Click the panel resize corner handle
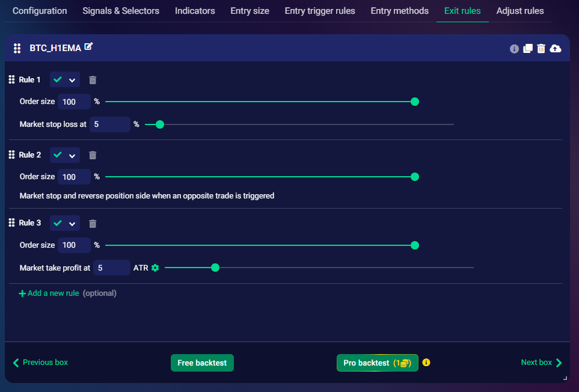 [x=565, y=378]
